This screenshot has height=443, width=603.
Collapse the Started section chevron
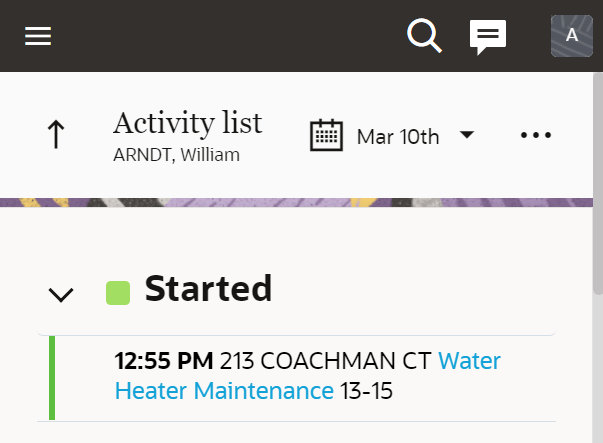click(61, 294)
